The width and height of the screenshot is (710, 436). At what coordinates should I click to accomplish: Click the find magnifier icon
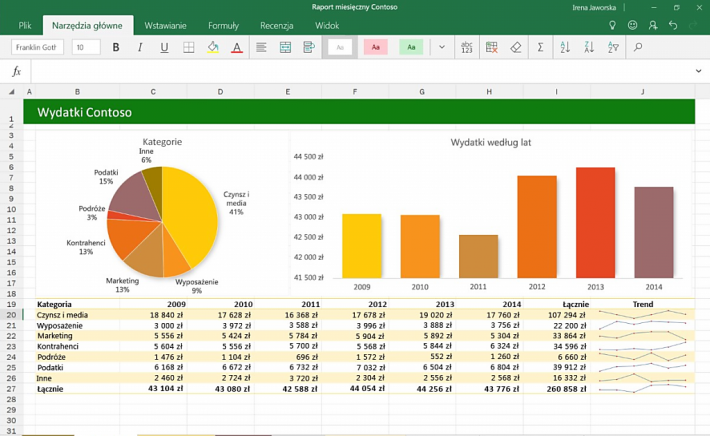[638, 47]
